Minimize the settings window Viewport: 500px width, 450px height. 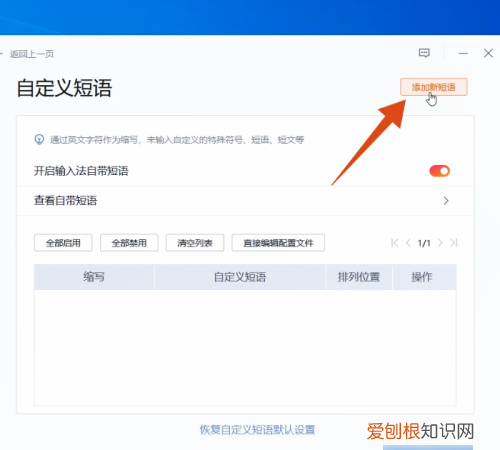coord(463,53)
